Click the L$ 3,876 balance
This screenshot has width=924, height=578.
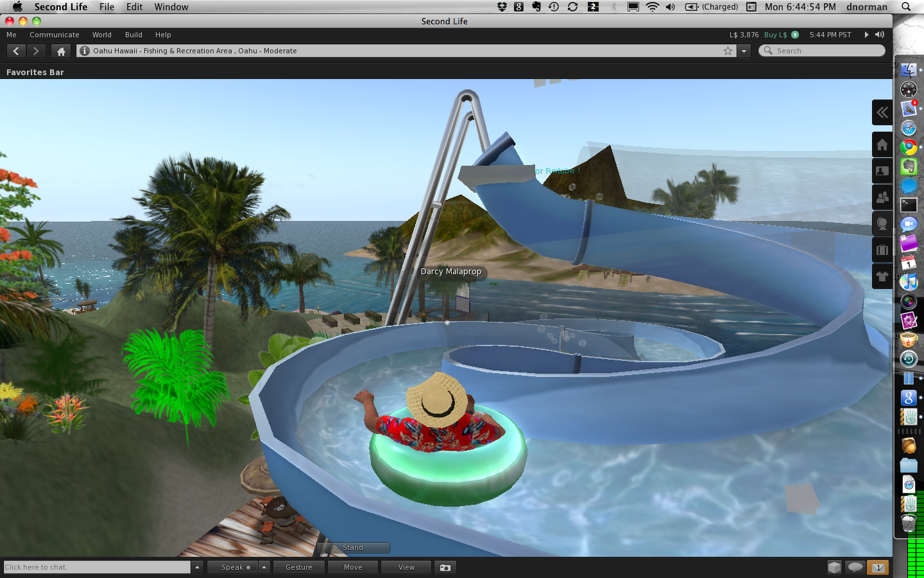click(x=744, y=35)
